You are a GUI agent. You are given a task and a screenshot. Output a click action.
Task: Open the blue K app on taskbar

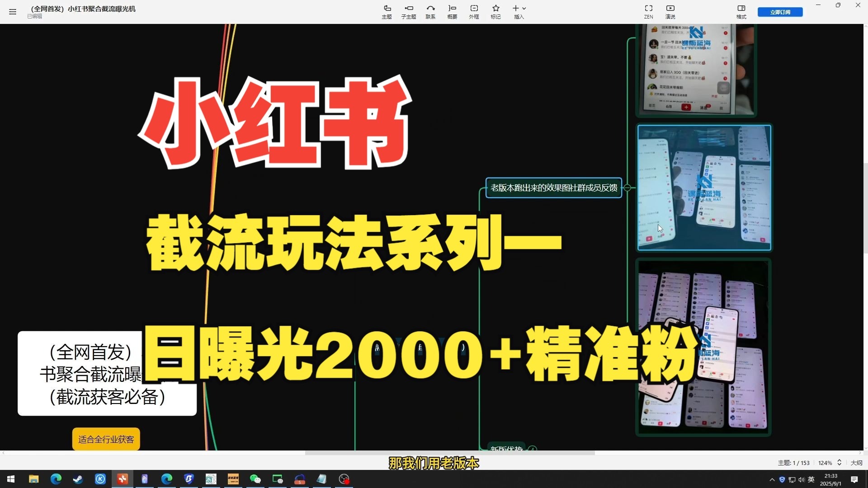(x=100, y=479)
